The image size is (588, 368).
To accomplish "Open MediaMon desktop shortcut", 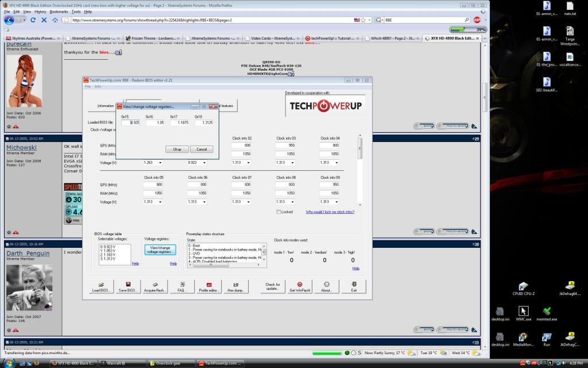I will pos(524,339).
